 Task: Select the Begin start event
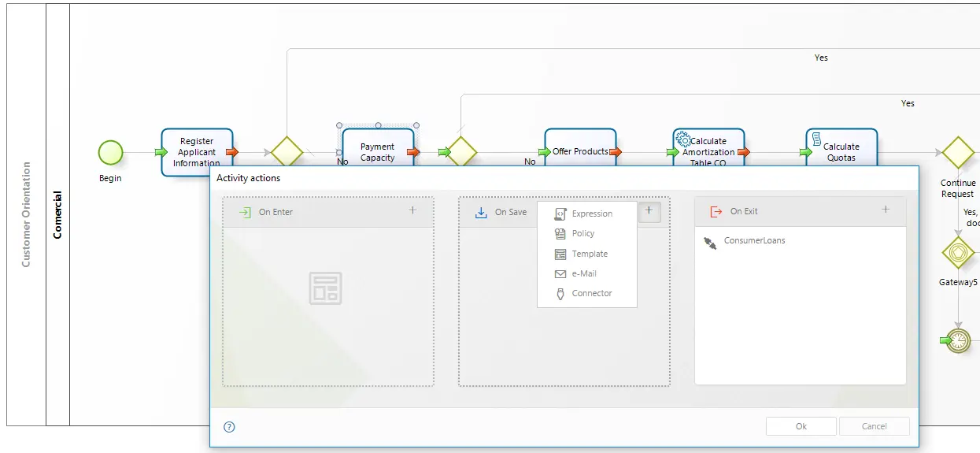click(110, 153)
